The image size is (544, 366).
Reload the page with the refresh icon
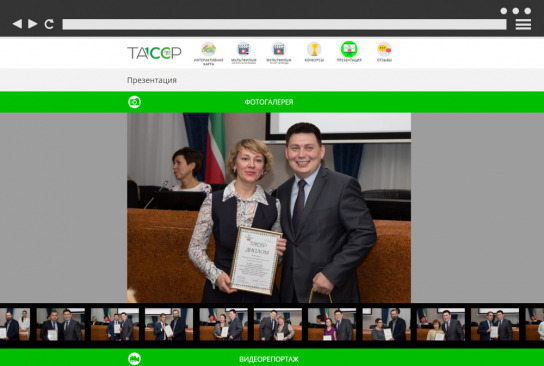click(49, 24)
